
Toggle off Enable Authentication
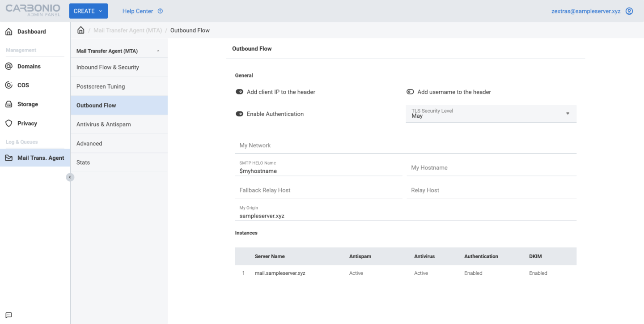pyautogui.click(x=239, y=114)
